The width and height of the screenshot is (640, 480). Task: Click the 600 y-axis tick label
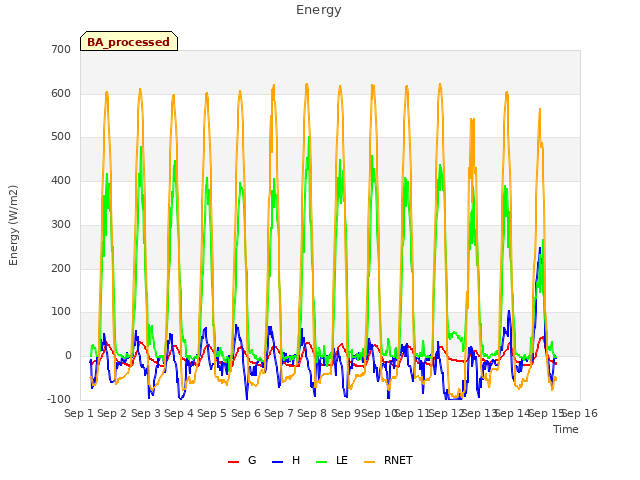61,93
